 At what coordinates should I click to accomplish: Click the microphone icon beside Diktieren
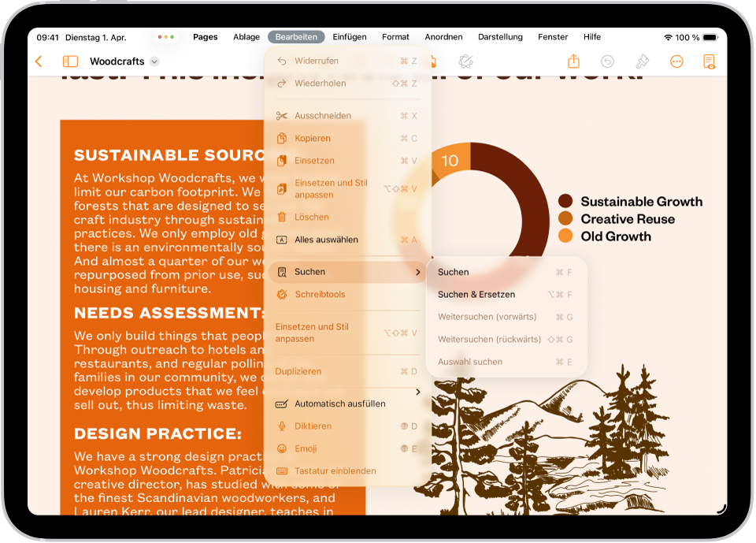[x=283, y=426]
